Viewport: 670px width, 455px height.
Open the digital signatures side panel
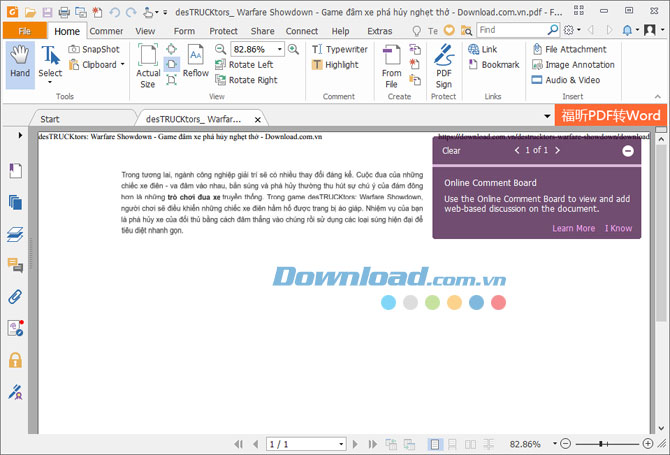coord(15,392)
